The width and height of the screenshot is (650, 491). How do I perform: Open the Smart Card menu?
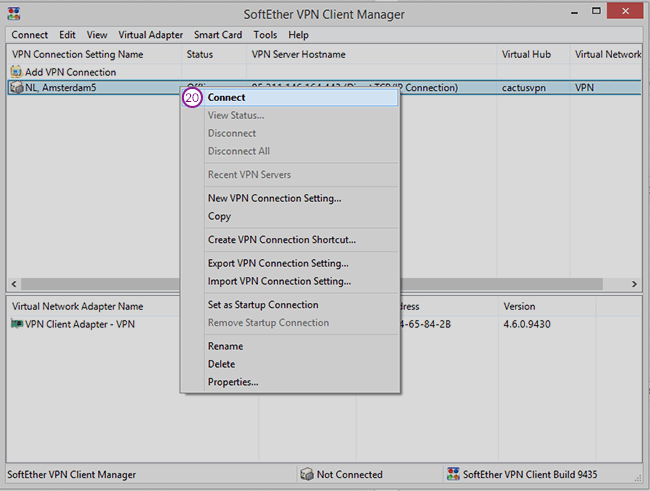point(218,35)
